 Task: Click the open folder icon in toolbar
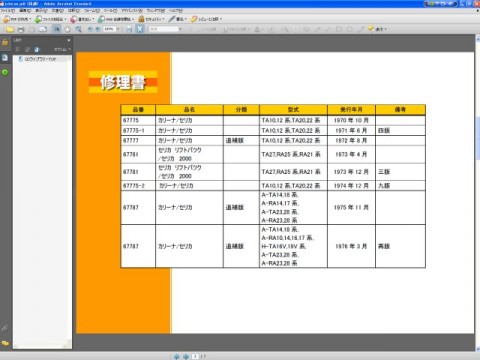pyautogui.click(x=10, y=29)
